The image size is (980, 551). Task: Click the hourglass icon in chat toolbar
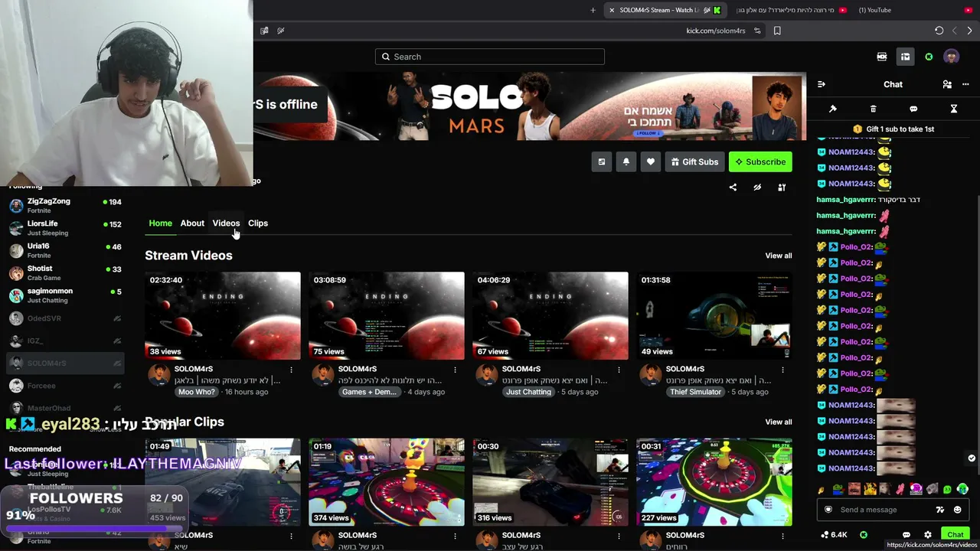tap(954, 109)
